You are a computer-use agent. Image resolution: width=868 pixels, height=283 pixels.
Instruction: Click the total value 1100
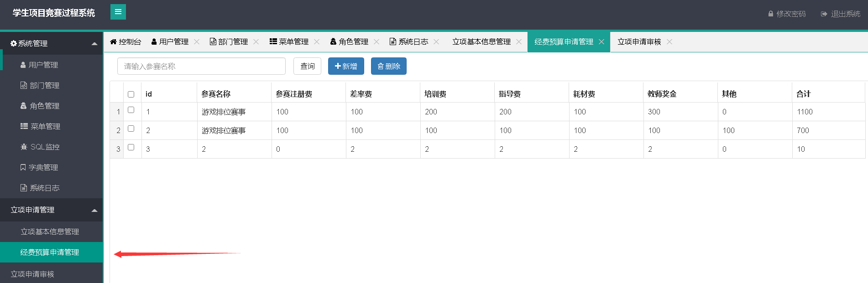[x=805, y=112]
